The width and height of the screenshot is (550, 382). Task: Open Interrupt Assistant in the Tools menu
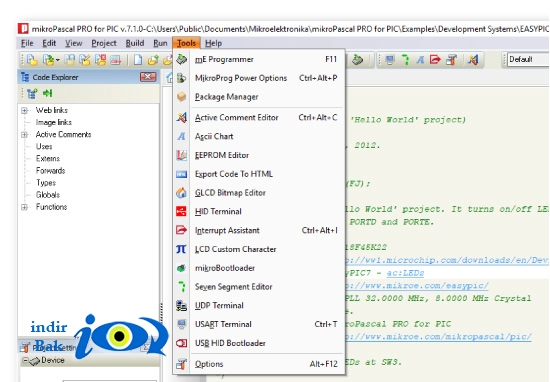pyautogui.click(x=259, y=230)
